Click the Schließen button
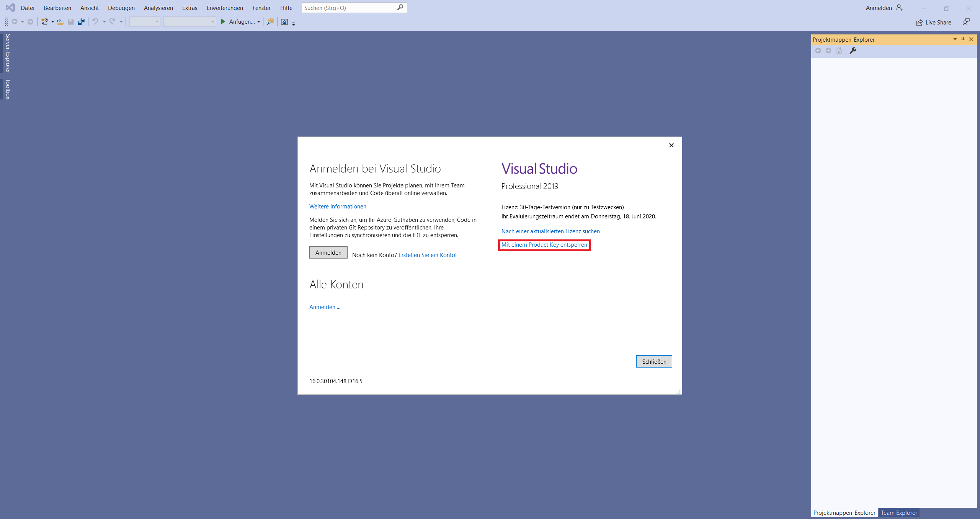The image size is (980, 519). point(654,361)
